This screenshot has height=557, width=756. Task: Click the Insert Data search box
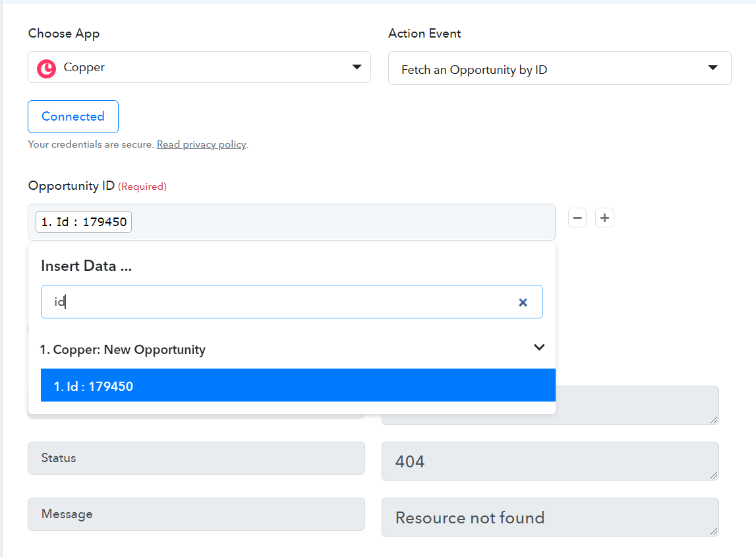tap(292, 302)
